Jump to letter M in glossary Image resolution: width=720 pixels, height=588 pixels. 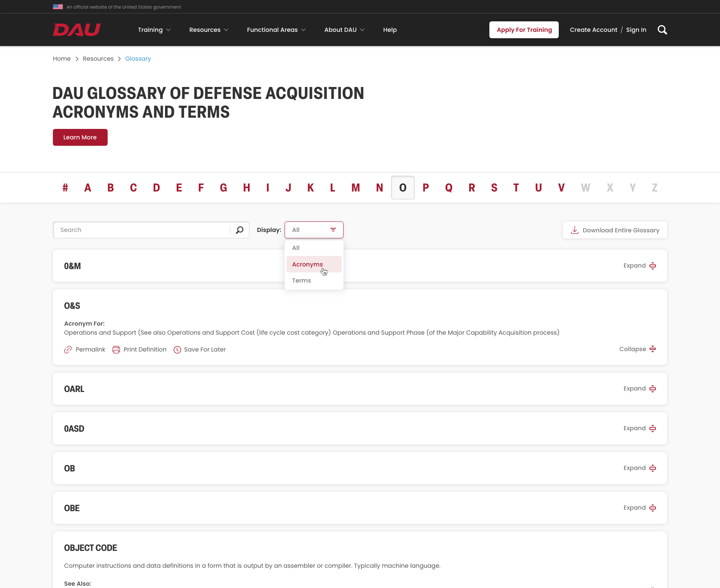(x=355, y=187)
